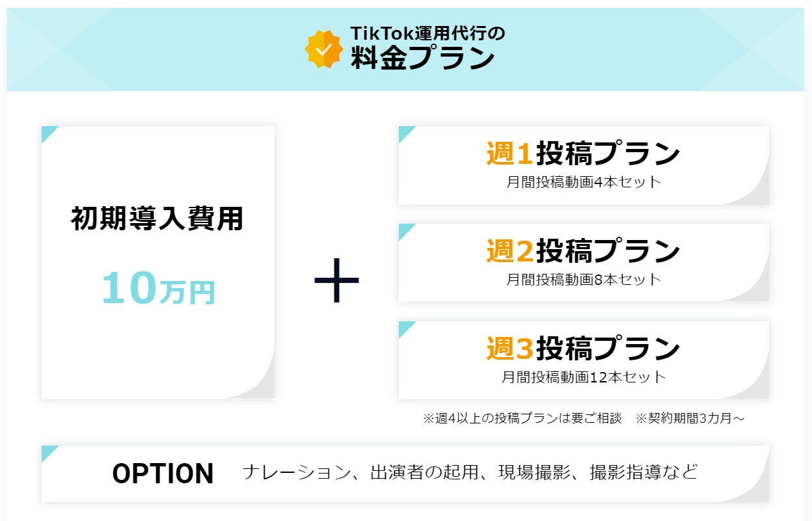Choose the 週3投稿プラン heading
Image resolution: width=812 pixels, height=521 pixels.
coord(583,349)
